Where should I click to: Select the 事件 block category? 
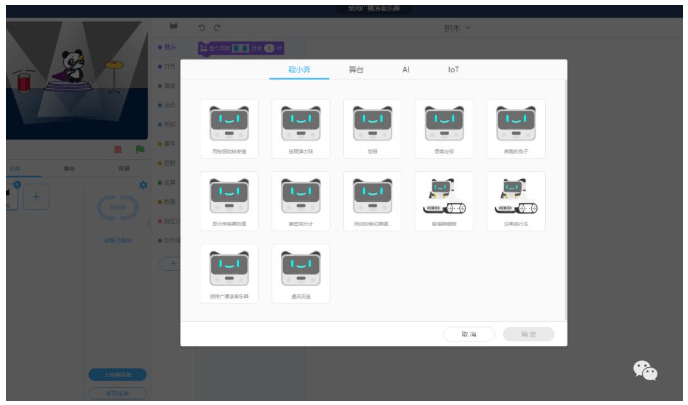coord(167,143)
